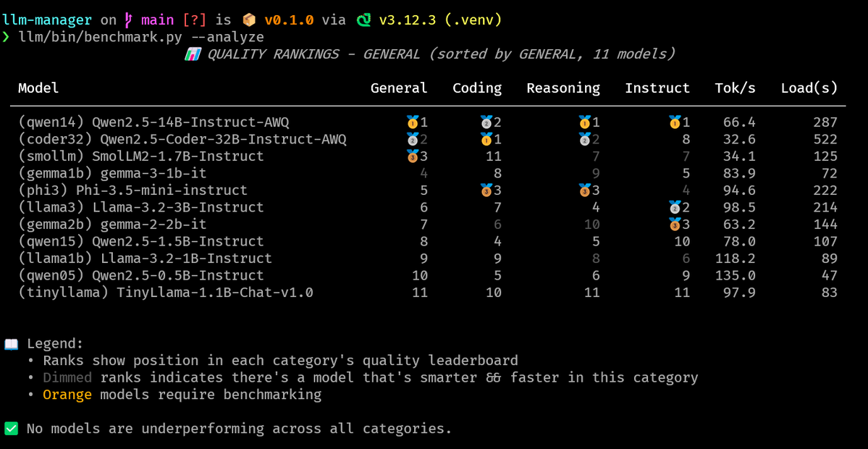Click the gold medal in coder32's Coding column
Image resolution: width=868 pixels, height=449 pixels.
(x=486, y=139)
